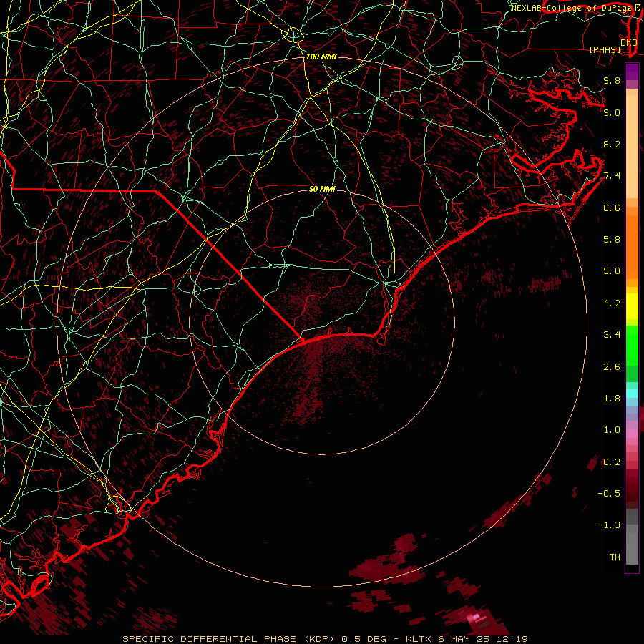Click the 9.8 color scale value
The width and height of the screenshot is (644, 644).
coord(612,81)
